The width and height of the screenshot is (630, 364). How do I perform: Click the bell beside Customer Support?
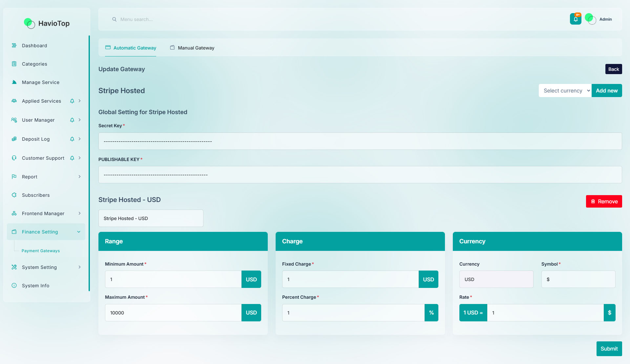[x=72, y=158]
